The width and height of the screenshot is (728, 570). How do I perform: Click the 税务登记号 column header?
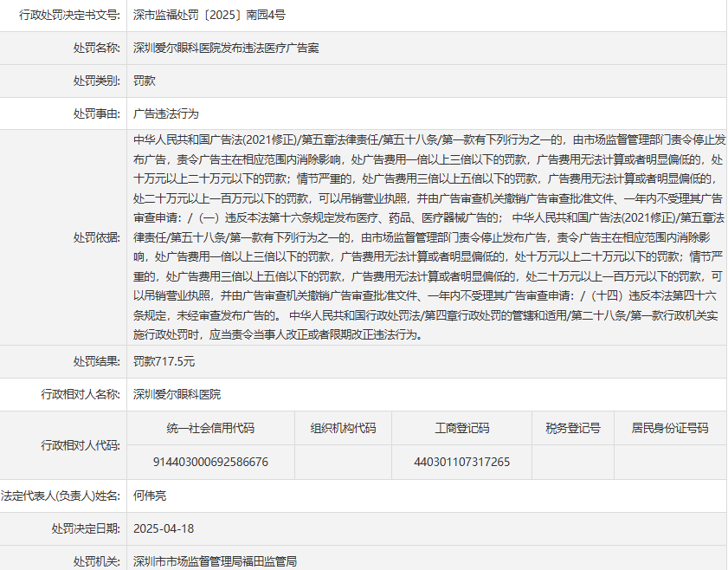click(572, 428)
